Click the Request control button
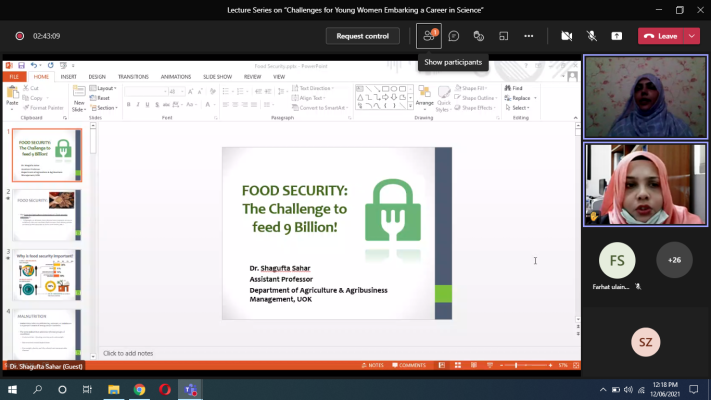 (x=362, y=36)
